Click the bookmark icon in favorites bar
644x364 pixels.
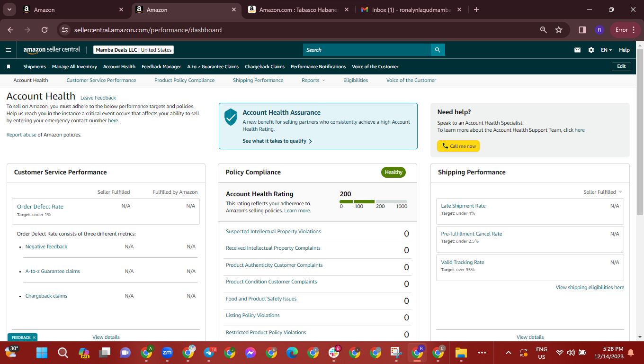[8, 67]
